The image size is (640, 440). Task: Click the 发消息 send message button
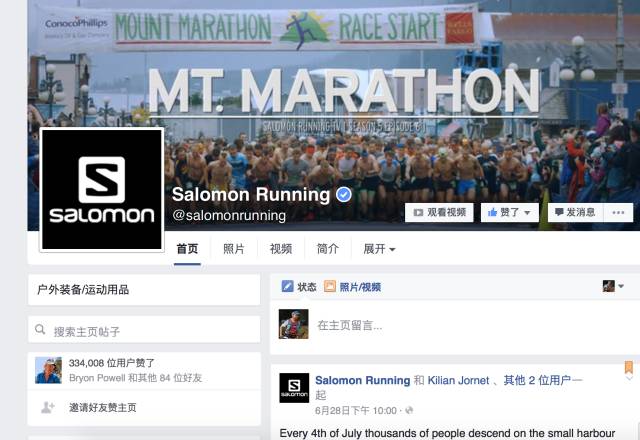coord(576,213)
